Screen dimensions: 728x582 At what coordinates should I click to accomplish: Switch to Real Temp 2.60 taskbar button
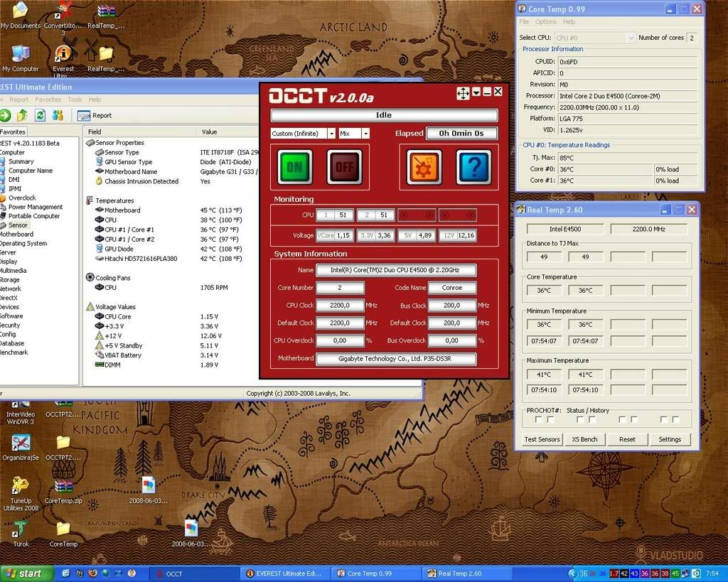[x=466, y=573]
